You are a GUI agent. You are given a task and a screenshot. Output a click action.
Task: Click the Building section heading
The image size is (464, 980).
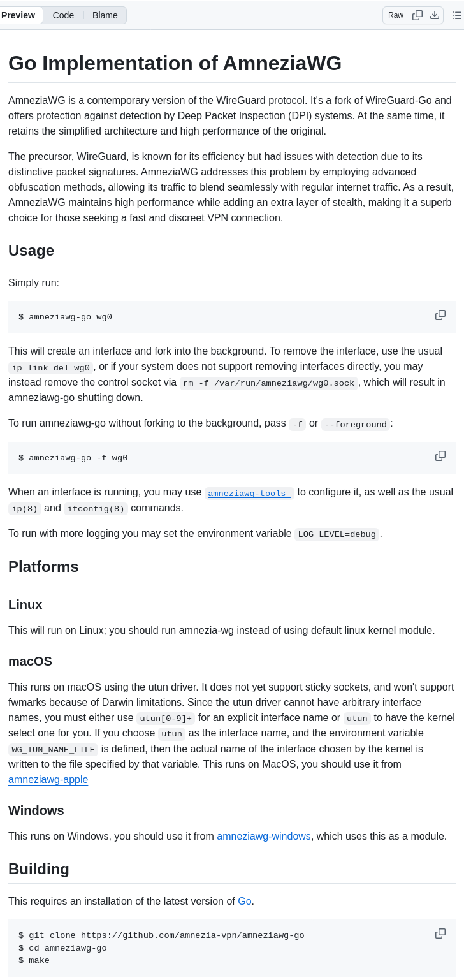click(x=38, y=869)
